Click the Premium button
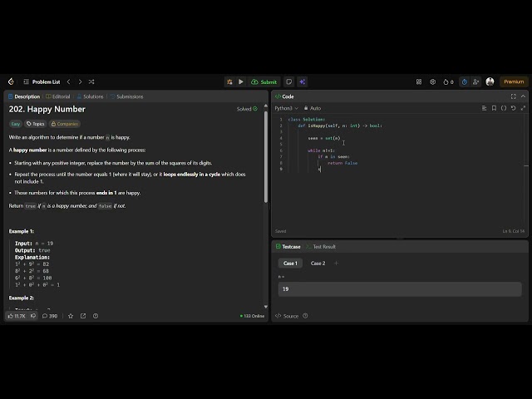Screen dimensions: 532x399 514,81
